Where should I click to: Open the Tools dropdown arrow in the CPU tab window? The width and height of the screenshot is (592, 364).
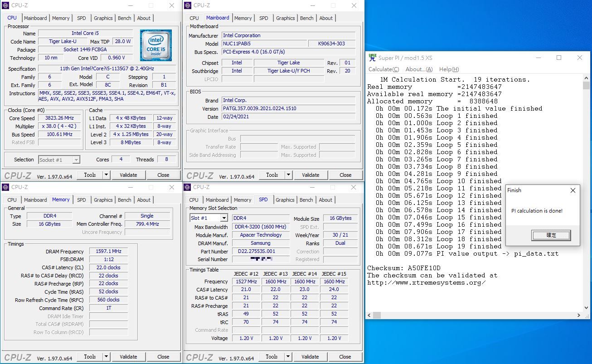pyautogui.click(x=106, y=175)
